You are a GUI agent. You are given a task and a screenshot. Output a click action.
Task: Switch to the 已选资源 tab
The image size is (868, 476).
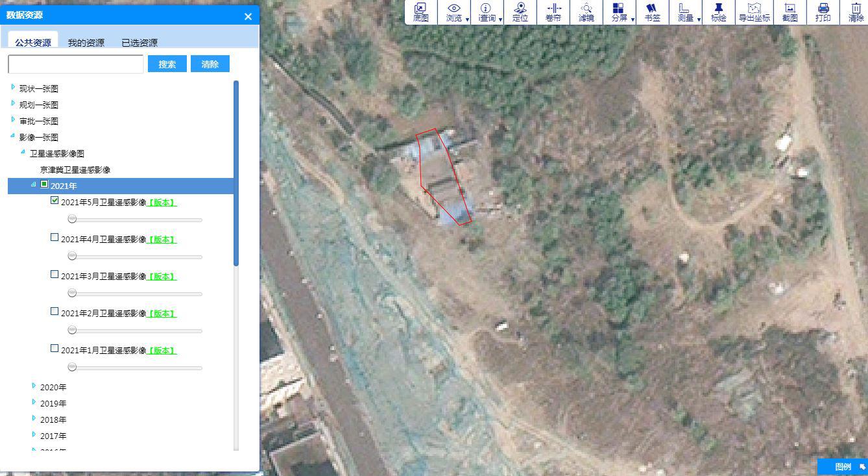(x=139, y=42)
